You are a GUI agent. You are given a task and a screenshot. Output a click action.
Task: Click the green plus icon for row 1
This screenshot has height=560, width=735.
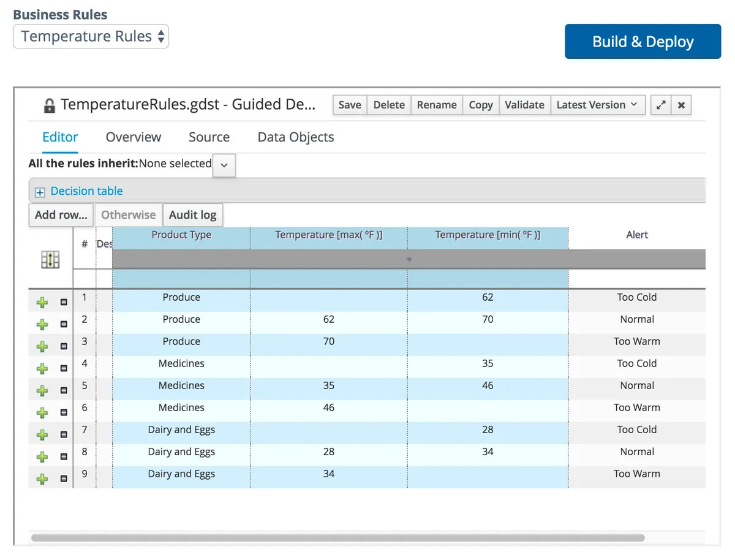coord(42,302)
